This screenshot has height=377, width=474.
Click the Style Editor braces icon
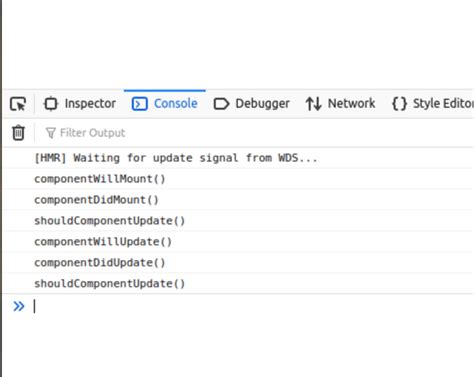[x=399, y=104]
